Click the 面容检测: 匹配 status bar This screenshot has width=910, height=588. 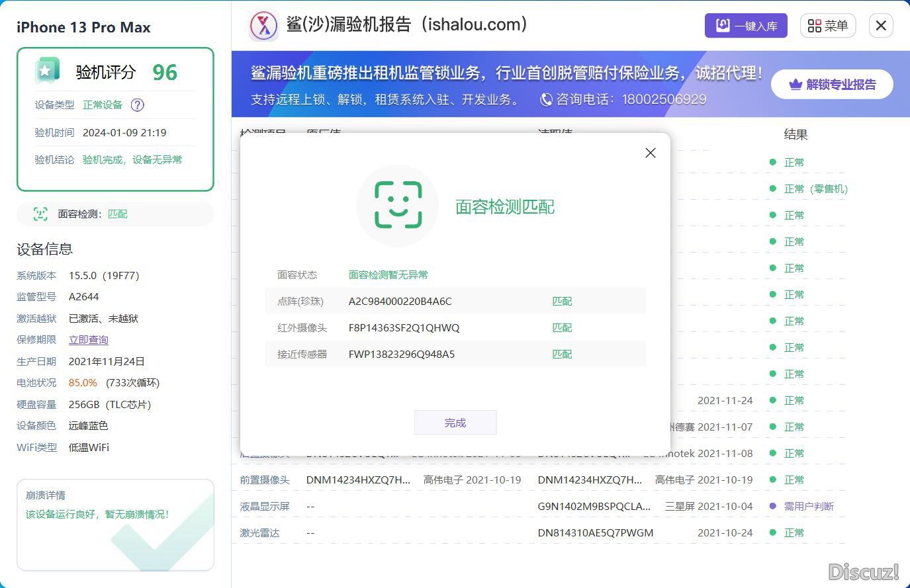tap(115, 214)
